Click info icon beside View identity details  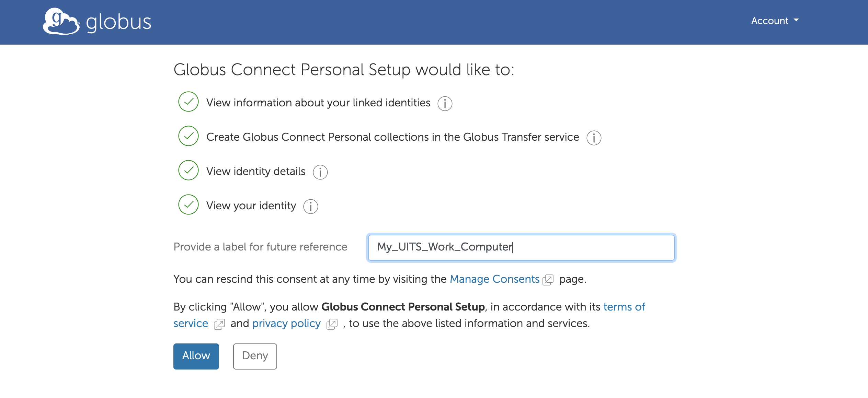coord(320,172)
